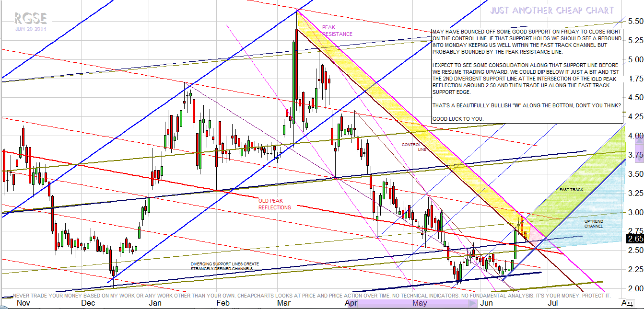
Task: Click the PEAK RESISTANCE annotation label
Action: tap(337, 31)
